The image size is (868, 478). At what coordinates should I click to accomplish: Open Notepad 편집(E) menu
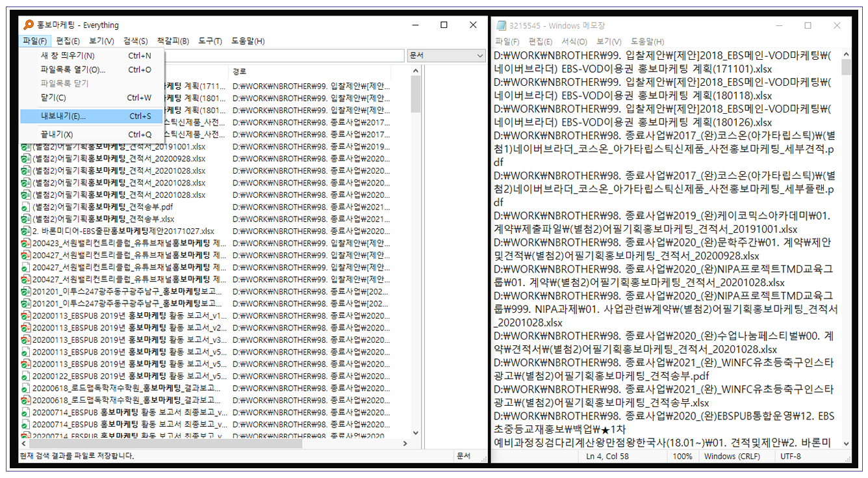(541, 42)
